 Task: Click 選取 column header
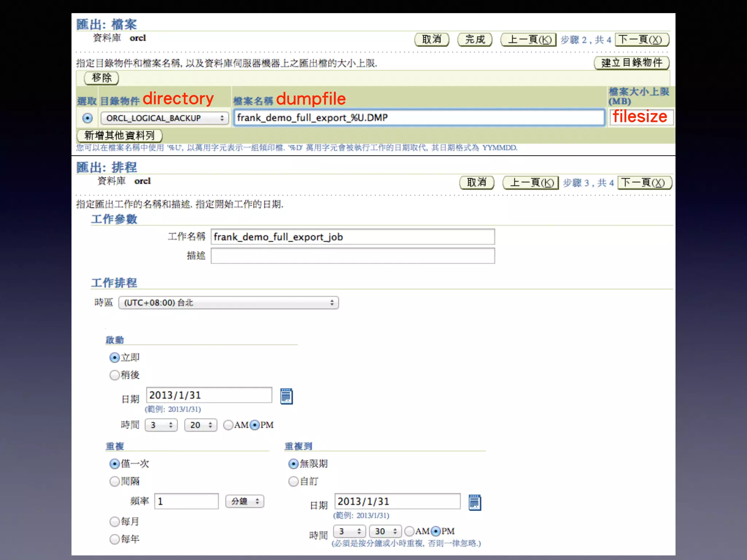[87, 101]
